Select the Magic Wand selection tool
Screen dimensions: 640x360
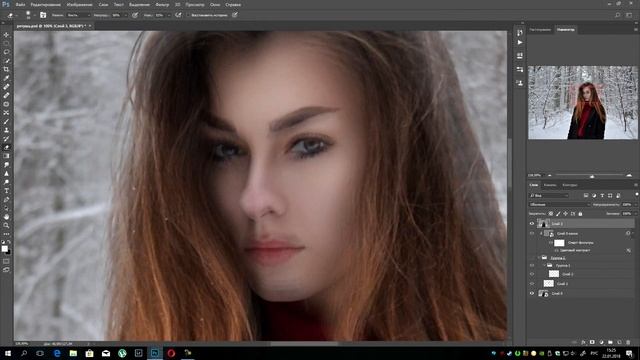(6, 61)
